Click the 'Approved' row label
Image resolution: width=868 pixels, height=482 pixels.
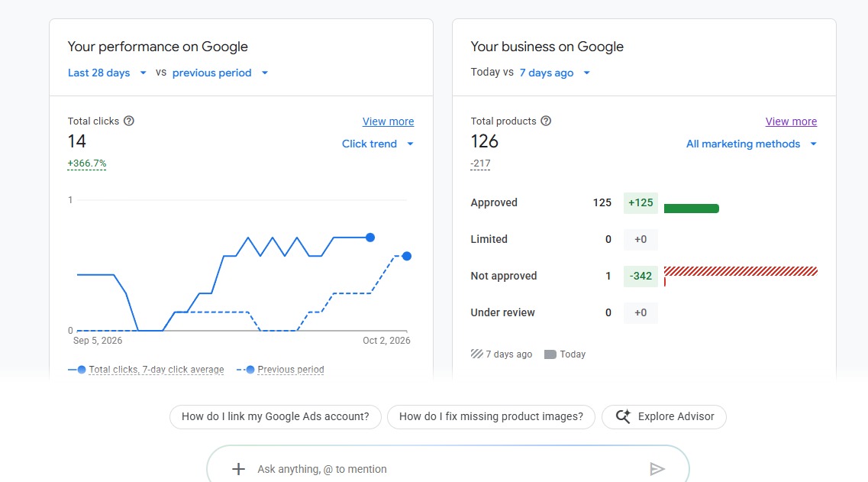point(494,202)
